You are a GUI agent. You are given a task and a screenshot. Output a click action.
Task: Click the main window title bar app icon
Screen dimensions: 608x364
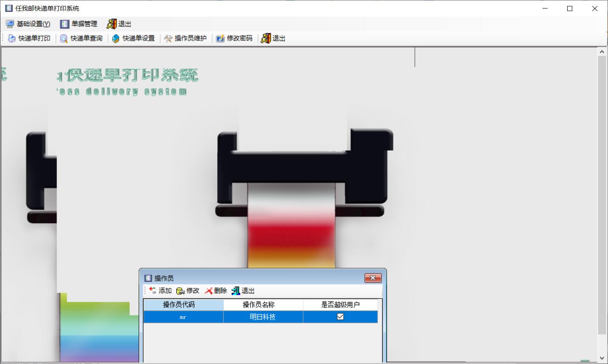(x=9, y=8)
